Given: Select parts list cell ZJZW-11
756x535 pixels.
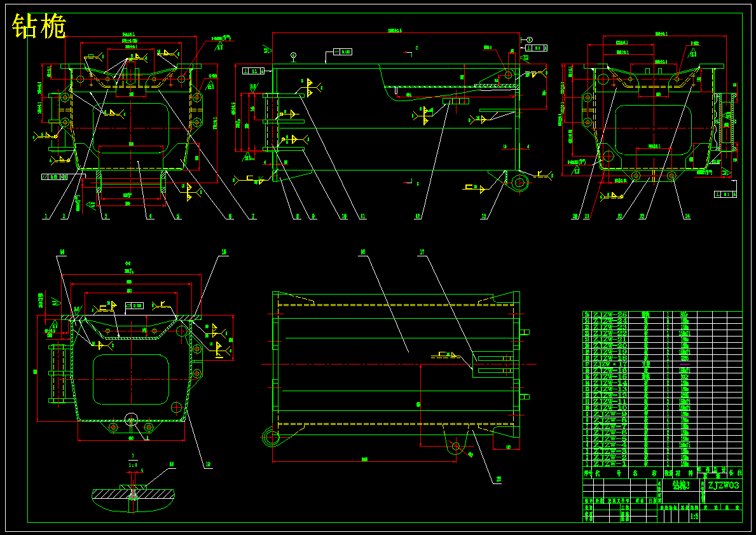Looking at the screenshot, I should pyautogui.click(x=610, y=401).
